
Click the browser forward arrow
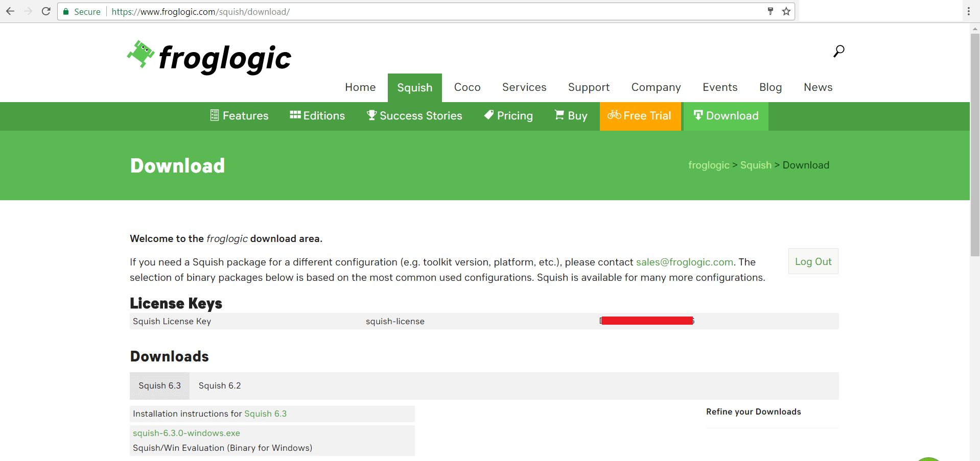pyautogui.click(x=28, y=11)
